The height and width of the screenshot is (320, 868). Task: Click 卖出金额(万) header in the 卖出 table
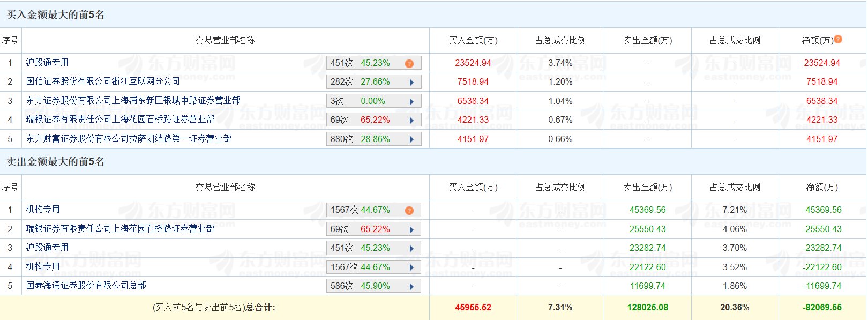tap(648, 188)
